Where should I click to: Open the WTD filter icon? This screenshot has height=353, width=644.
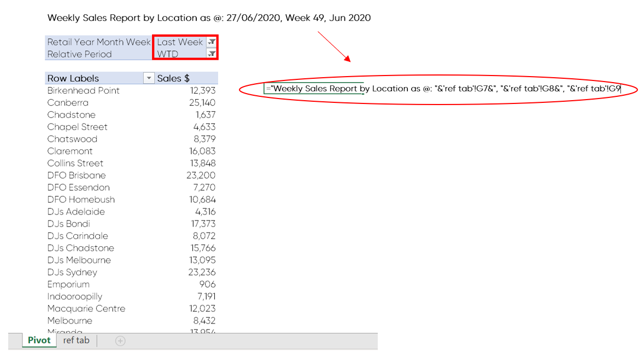[212, 54]
